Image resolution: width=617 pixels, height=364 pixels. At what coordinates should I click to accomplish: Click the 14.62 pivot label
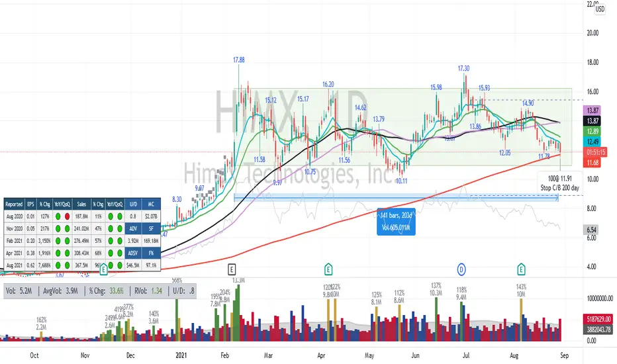pos(360,107)
